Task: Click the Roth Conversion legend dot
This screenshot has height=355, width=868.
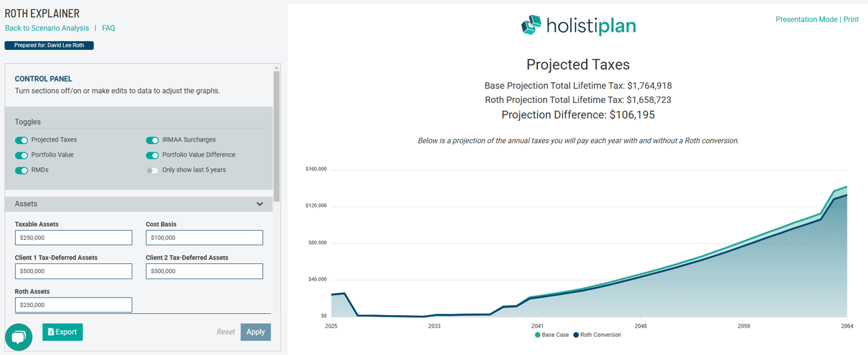Action: point(576,335)
